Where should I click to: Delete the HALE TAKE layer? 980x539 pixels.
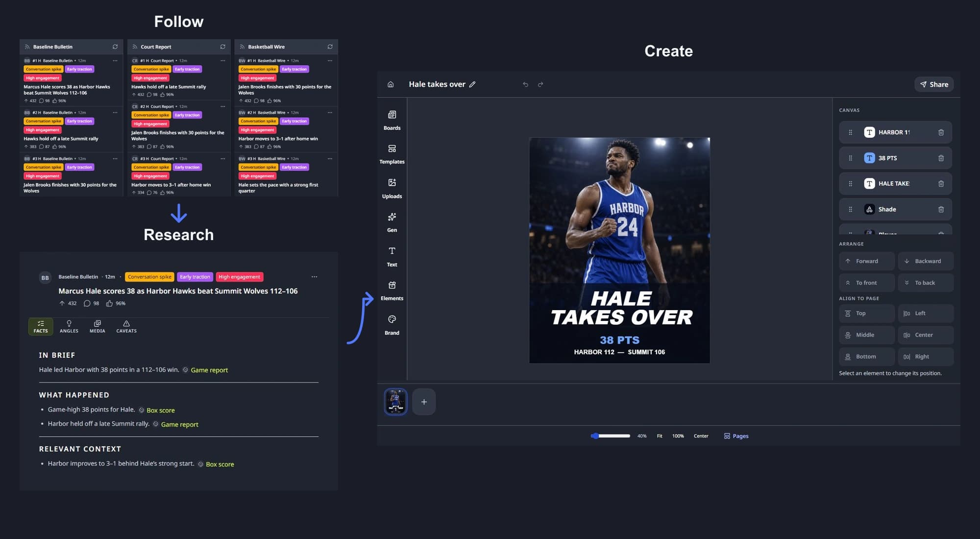pyautogui.click(x=941, y=184)
